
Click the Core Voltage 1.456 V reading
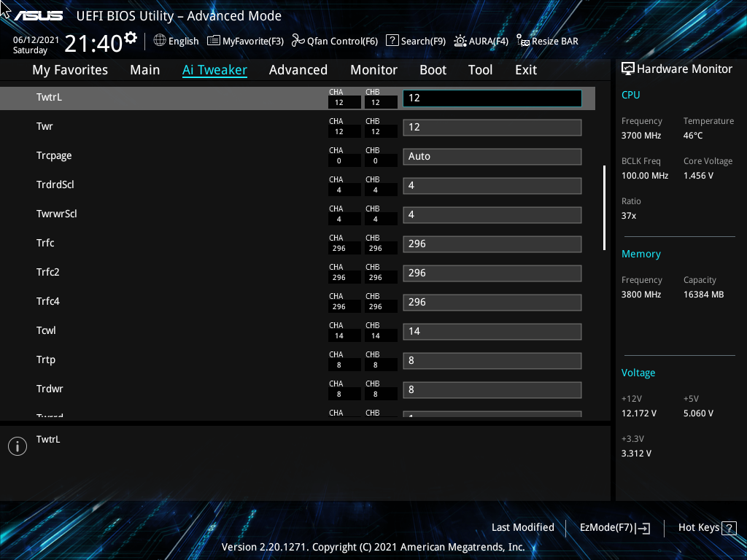698,176
